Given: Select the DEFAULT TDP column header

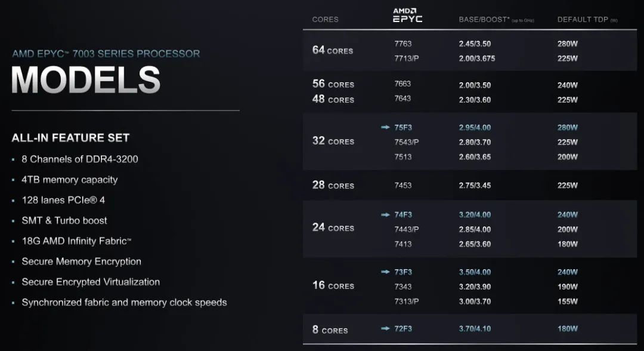Looking at the screenshot, I should click(x=587, y=20).
